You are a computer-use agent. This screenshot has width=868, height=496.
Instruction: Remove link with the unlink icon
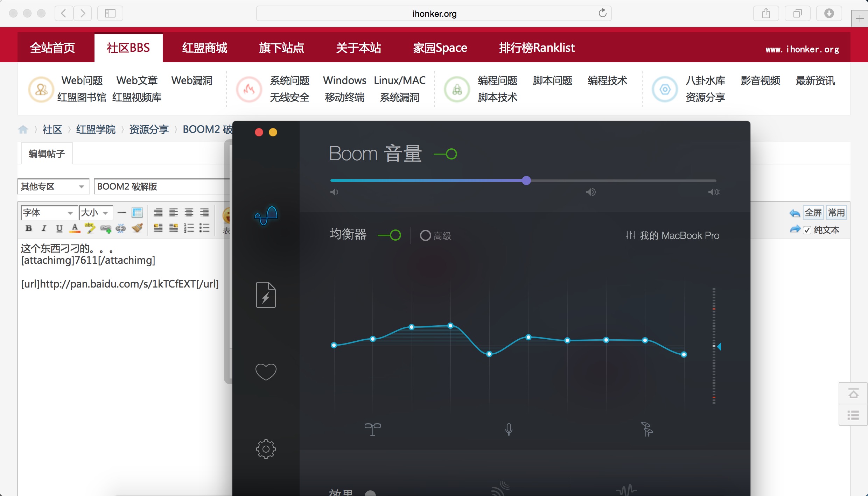(121, 229)
